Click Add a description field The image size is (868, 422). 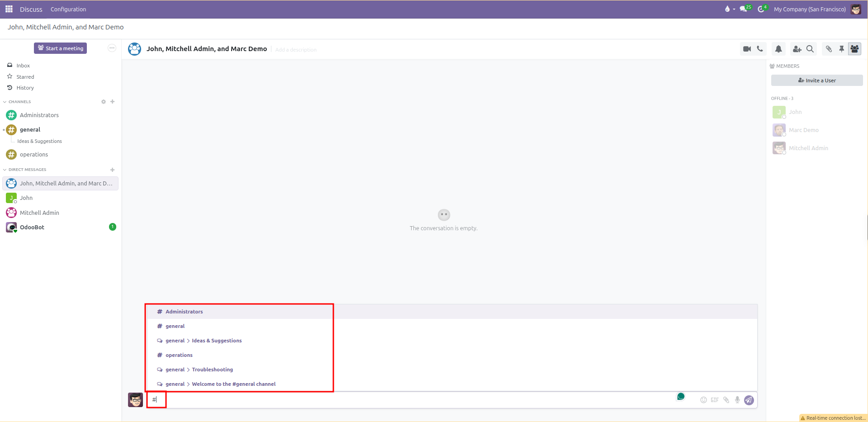tap(296, 50)
